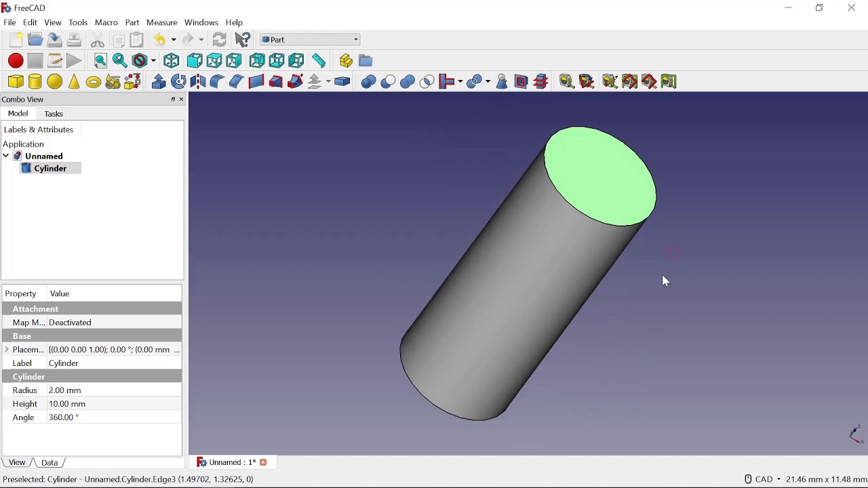Collapse the Unnamed document tree node
This screenshot has height=488, width=868.
coord(6,157)
